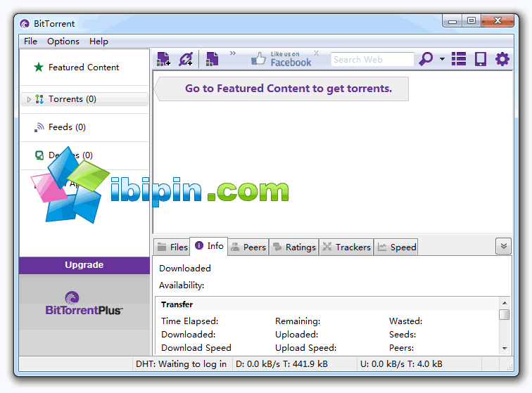
Task: Click the Torrents up-down arrows icon
Action: tap(39, 99)
